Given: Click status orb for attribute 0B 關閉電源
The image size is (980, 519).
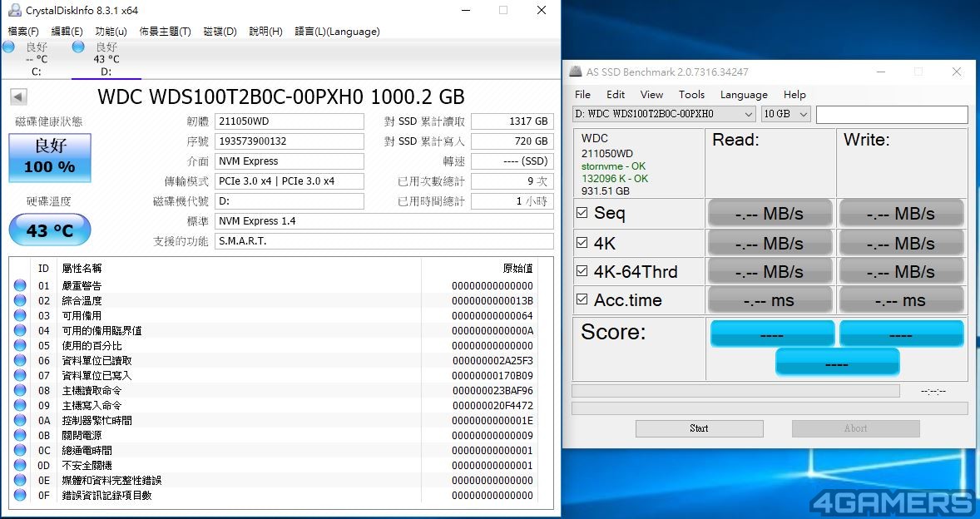Looking at the screenshot, I should pyautogui.click(x=20, y=435).
